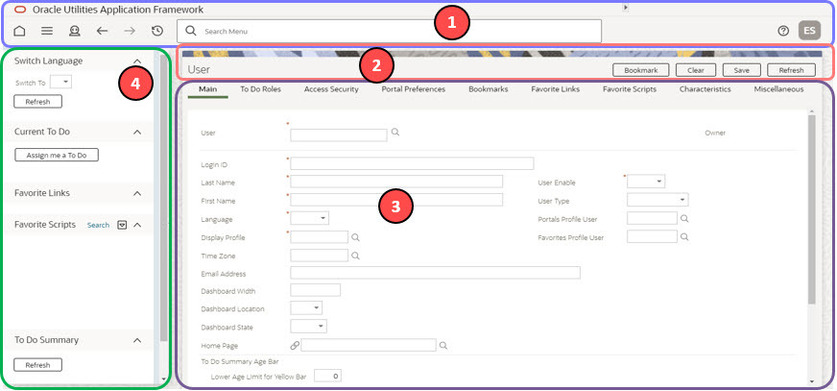Switch to the Bookmarks tab
The width and height of the screenshot is (837, 391).
[488, 89]
